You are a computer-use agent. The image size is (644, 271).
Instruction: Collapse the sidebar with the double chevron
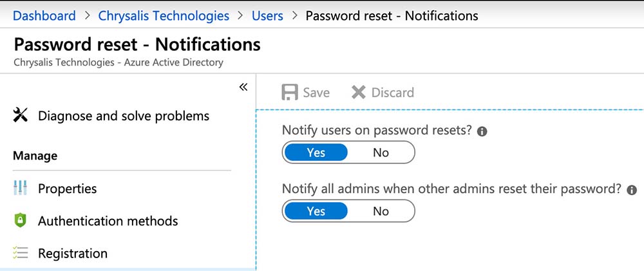[x=243, y=87]
